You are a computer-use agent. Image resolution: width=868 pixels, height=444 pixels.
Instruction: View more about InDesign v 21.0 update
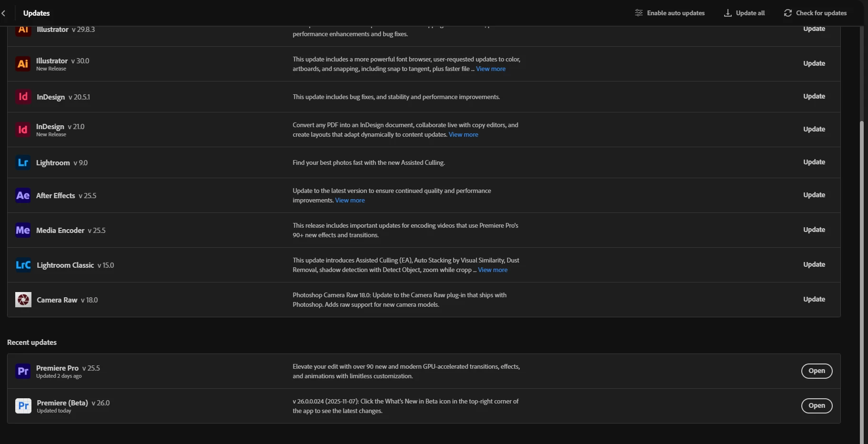(x=464, y=135)
